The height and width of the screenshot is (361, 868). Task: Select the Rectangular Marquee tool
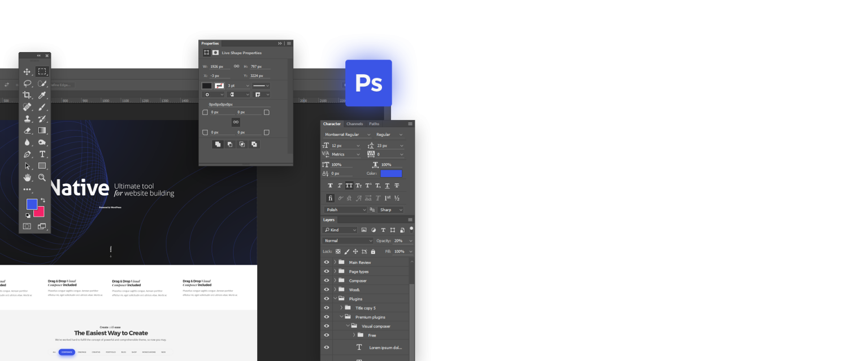[42, 72]
